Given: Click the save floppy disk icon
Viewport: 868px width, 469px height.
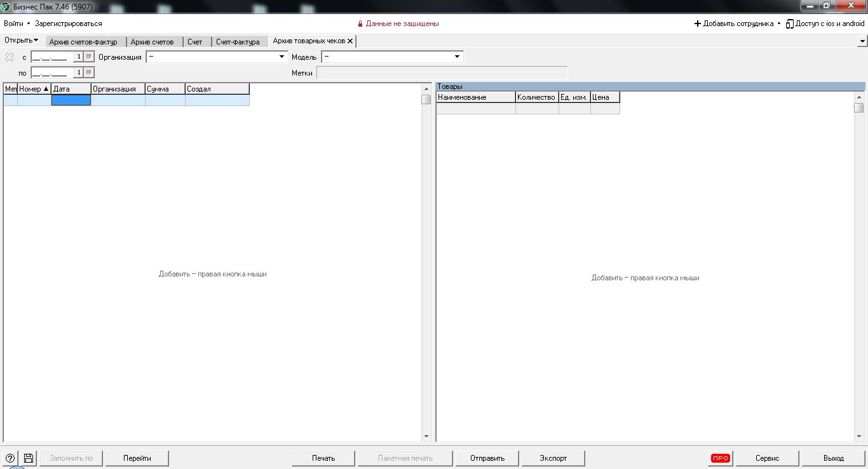Looking at the screenshot, I should point(29,458).
